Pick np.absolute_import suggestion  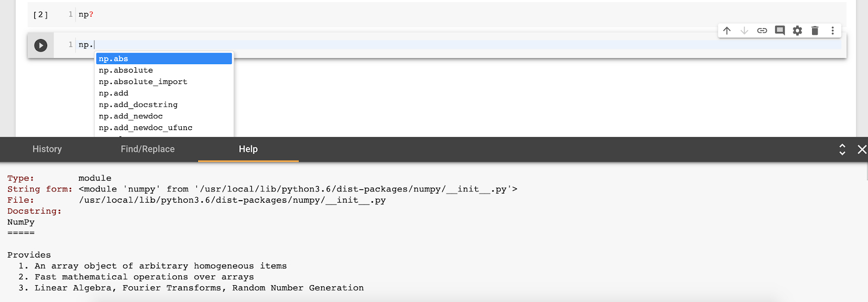pyautogui.click(x=164, y=82)
